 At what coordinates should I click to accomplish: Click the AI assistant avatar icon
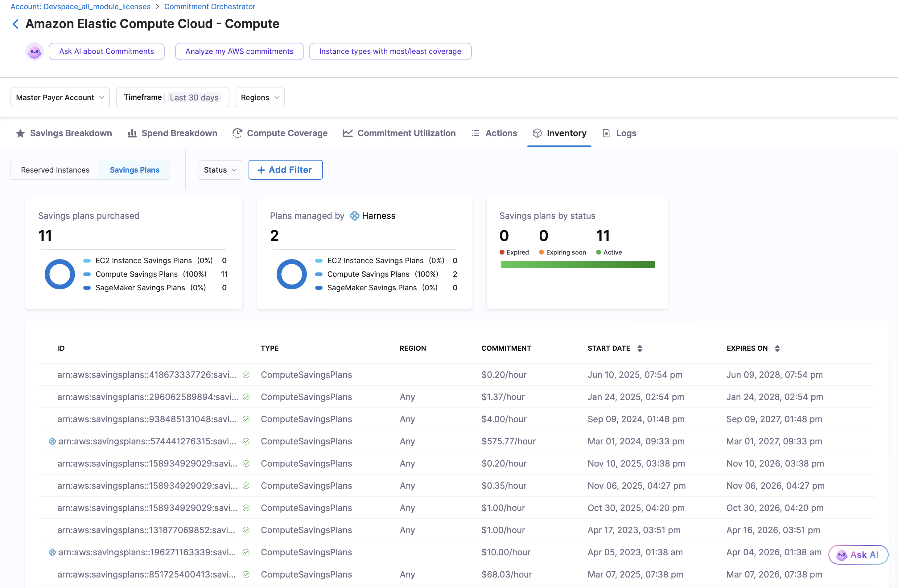coord(34,52)
